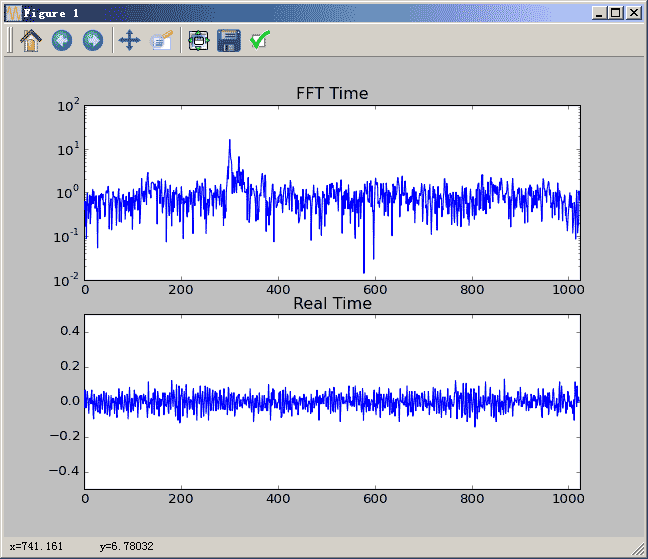Click the y coordinate readout in status bar
648x559 pixels.
[126, 547]
